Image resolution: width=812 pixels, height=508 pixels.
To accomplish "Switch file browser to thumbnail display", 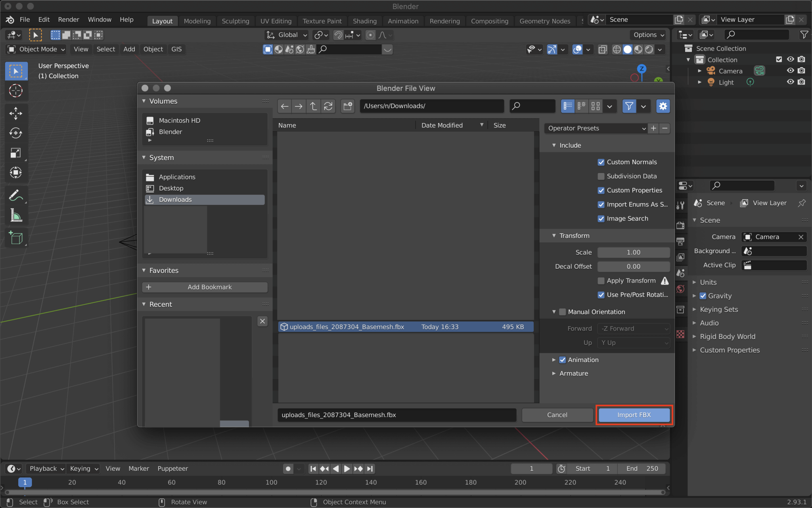I will [595, 106].
